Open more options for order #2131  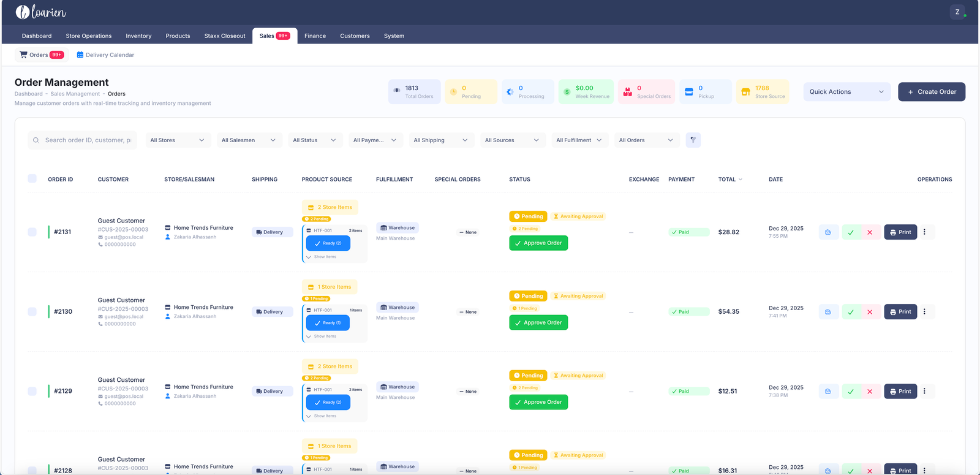pos(924,232)
